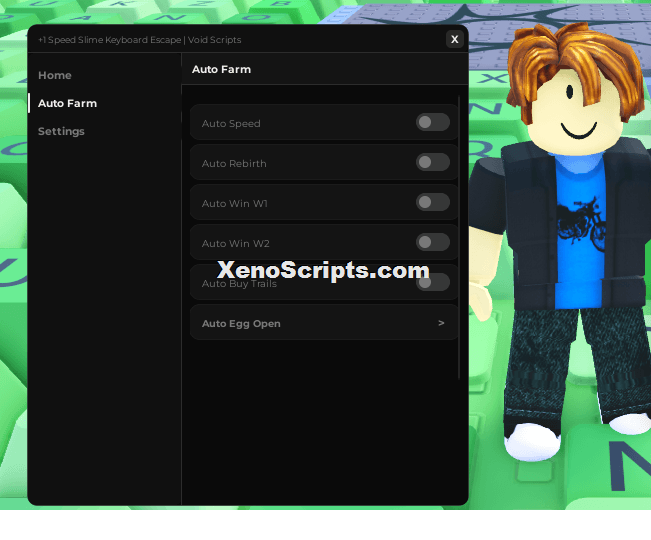Enable the Auto Win W2 switch
The height and width of the screenshot is (540, 651).
433,242
